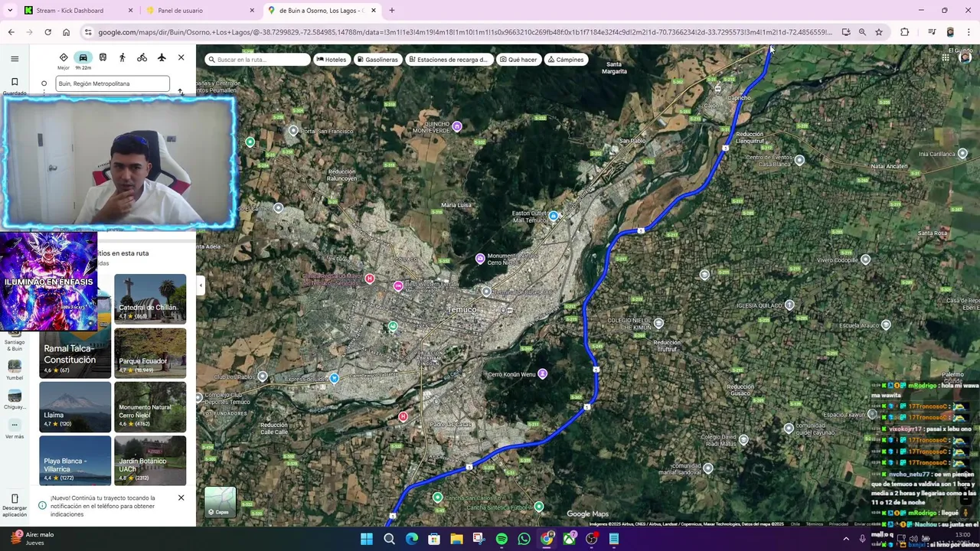
Task: Open a new browser tab
Action: pos(392,11)
